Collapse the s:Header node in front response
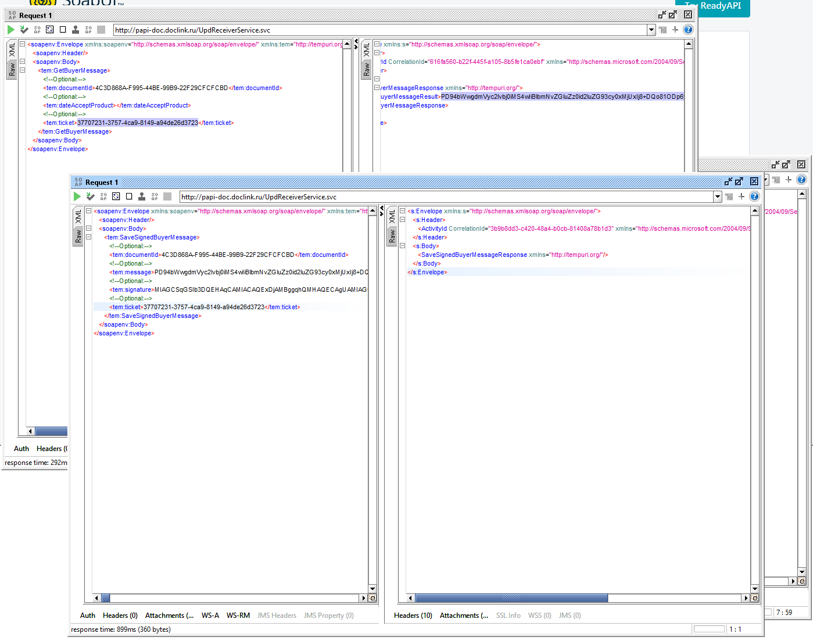This screenshot has height=644, width=813. pyautogui.click(x=402, y=220)
